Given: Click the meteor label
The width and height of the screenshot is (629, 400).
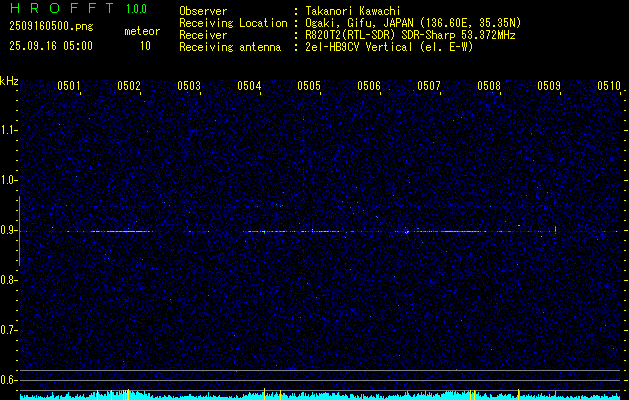Looking at the screenshot, I should 142,31.
